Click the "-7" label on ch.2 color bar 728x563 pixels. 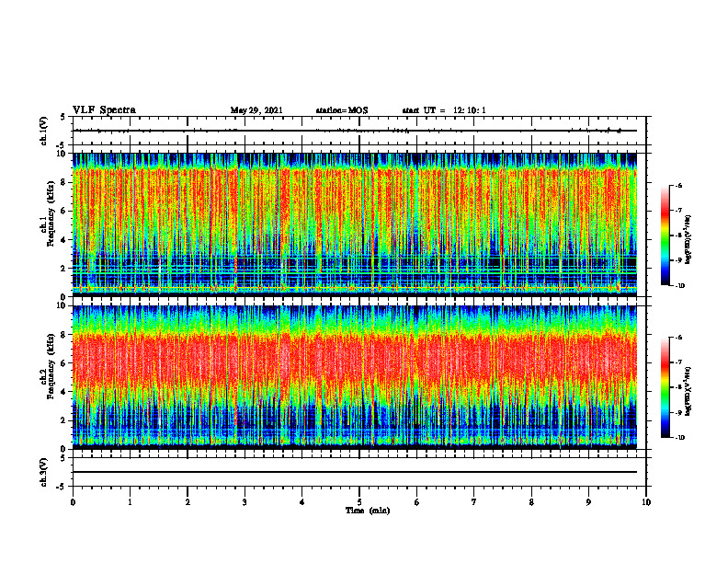[x=678, y=362]
